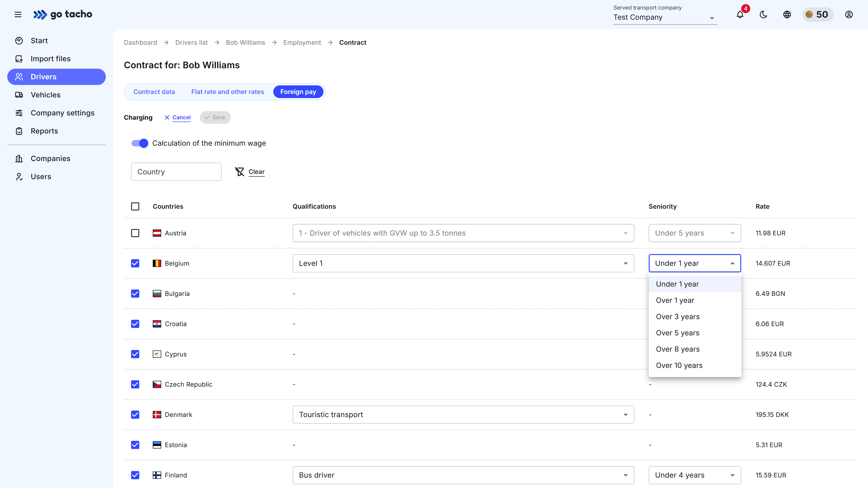Switch to Flat rate and other rates tab
Screen dimensions: 868x488
coord(227,92)
